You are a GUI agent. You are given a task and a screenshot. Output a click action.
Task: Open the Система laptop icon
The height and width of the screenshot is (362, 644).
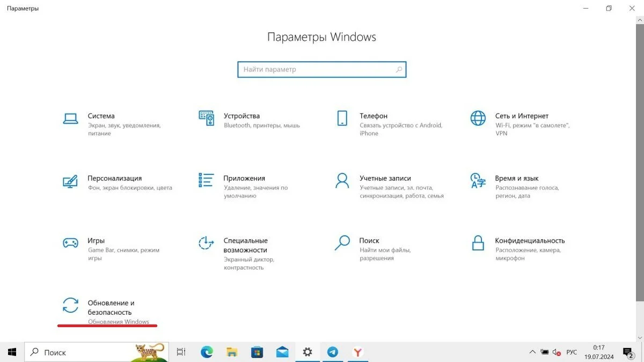point(70,119)
